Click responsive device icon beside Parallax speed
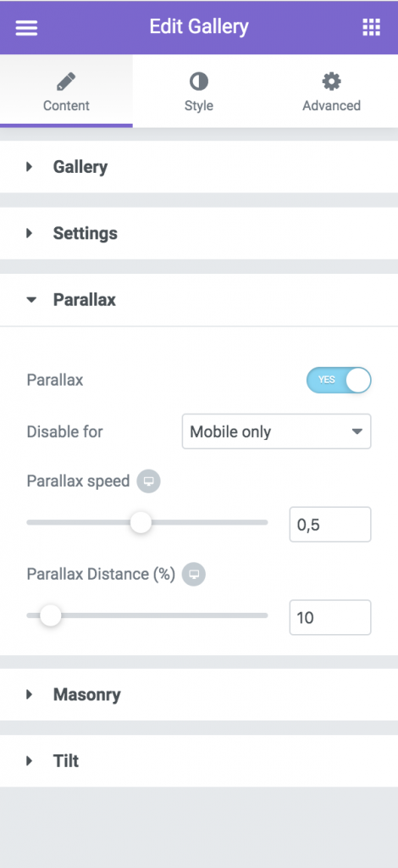 point(149,481)
